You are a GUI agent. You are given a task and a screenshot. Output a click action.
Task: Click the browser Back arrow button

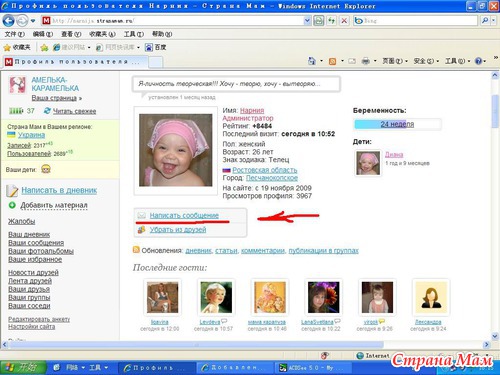tap(8, 21)
